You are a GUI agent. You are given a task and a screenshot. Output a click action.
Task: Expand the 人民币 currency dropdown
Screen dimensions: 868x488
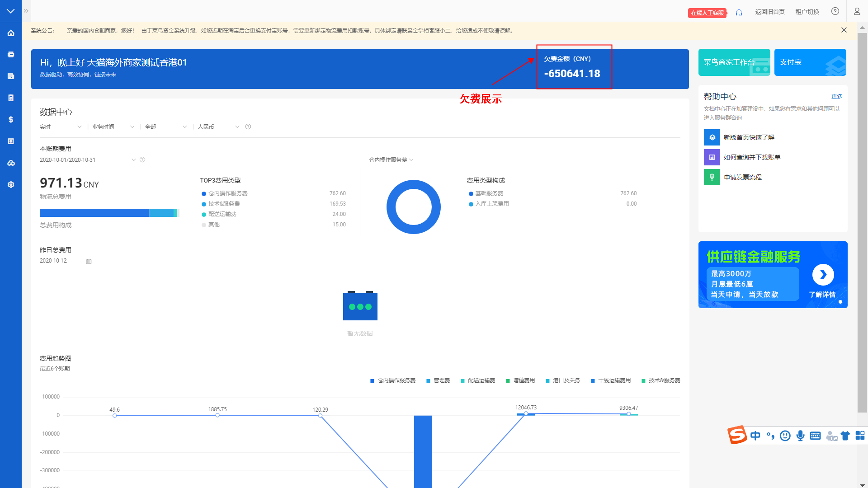coord(218,127)
